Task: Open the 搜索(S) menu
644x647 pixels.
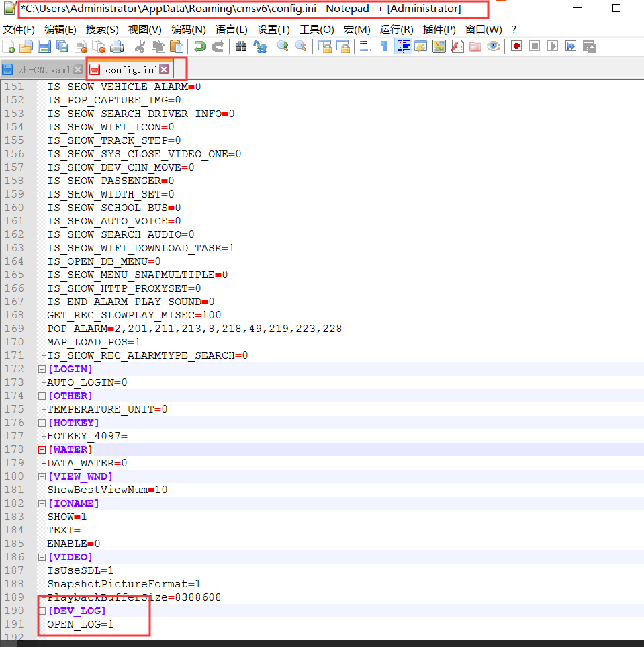Action: tap(102, 30)
